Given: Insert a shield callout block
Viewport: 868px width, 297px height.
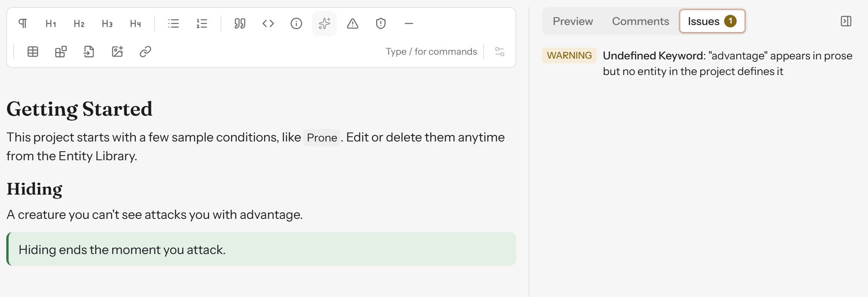Looking at the screenshot, I should tap(381, 23).
